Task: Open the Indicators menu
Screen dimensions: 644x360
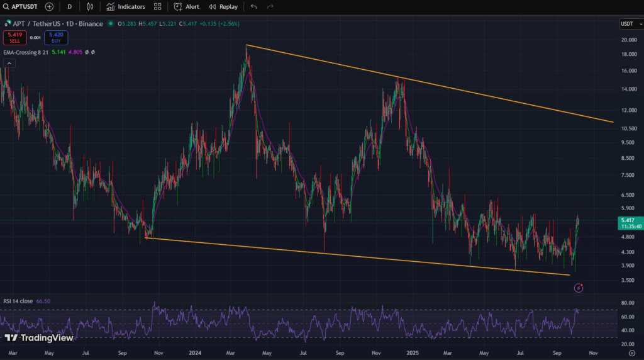Action: click(x=126, y=6)
